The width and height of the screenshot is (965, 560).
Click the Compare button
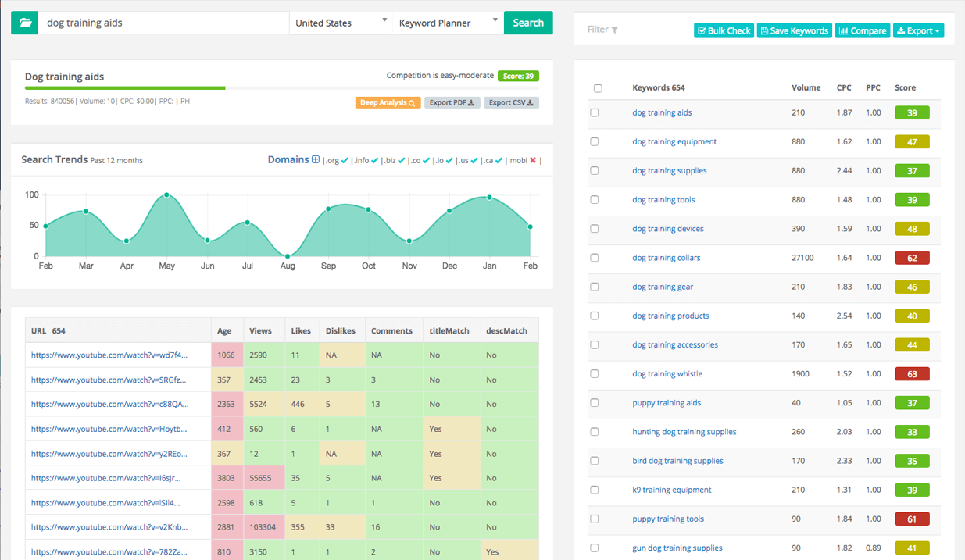863,30
